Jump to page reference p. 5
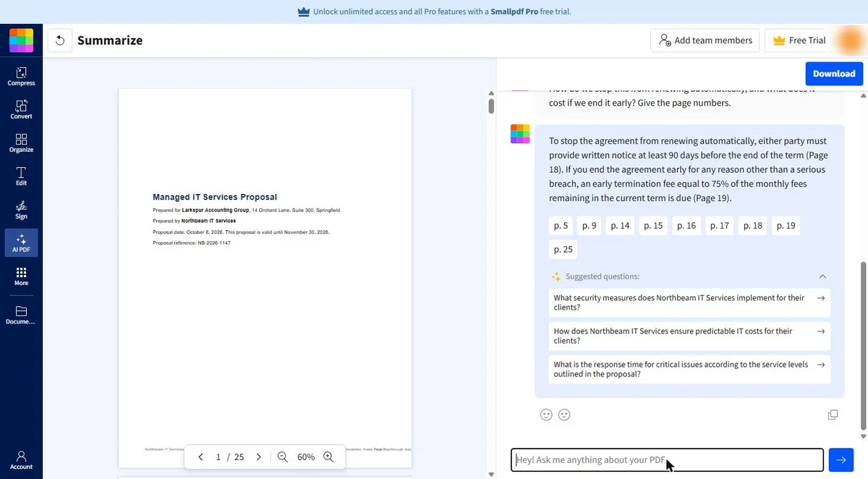The height and width of the screenshot is (479, 868). pos(561,226)
